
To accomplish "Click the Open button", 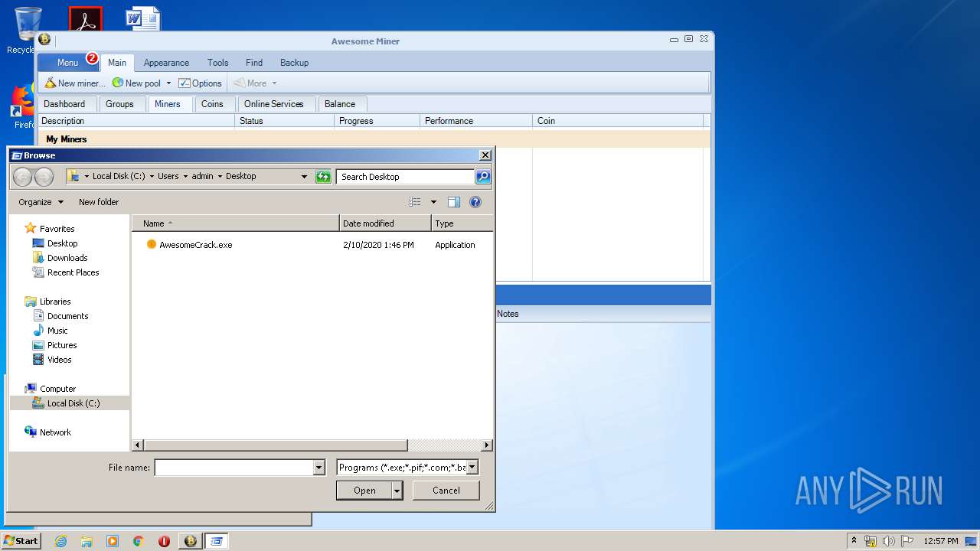I will click(364, 491).
